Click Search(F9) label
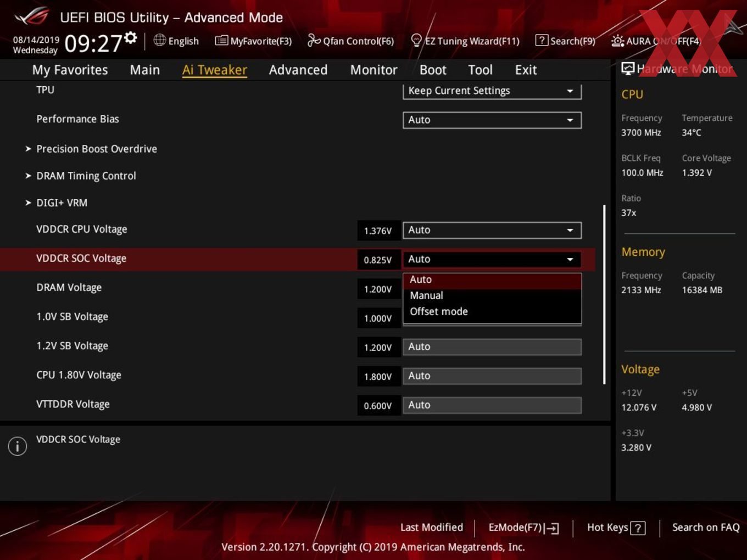 tap(573, 41)
